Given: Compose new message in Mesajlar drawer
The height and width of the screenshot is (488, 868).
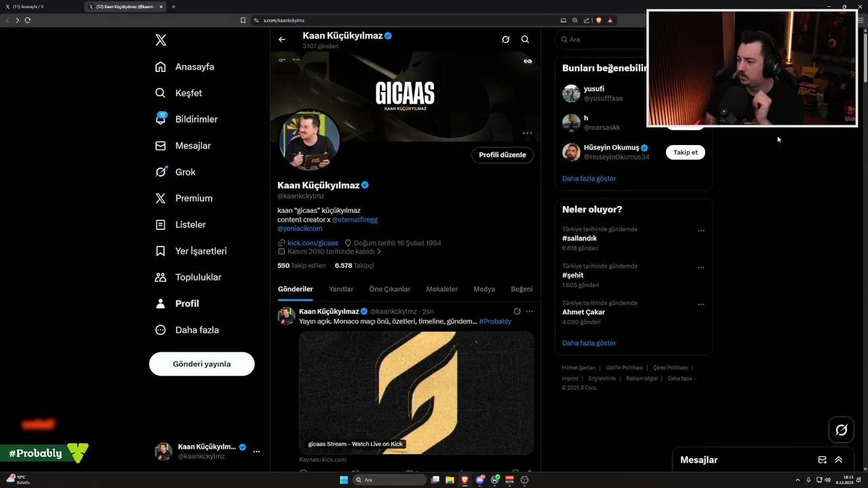Looking at the screenshot, I should pos(822,460).
